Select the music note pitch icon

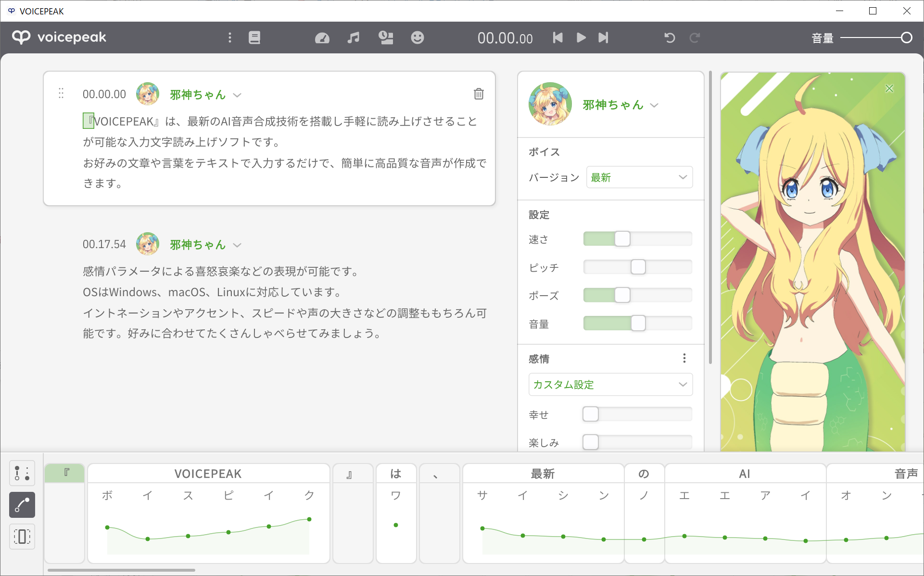click(354, 38)
